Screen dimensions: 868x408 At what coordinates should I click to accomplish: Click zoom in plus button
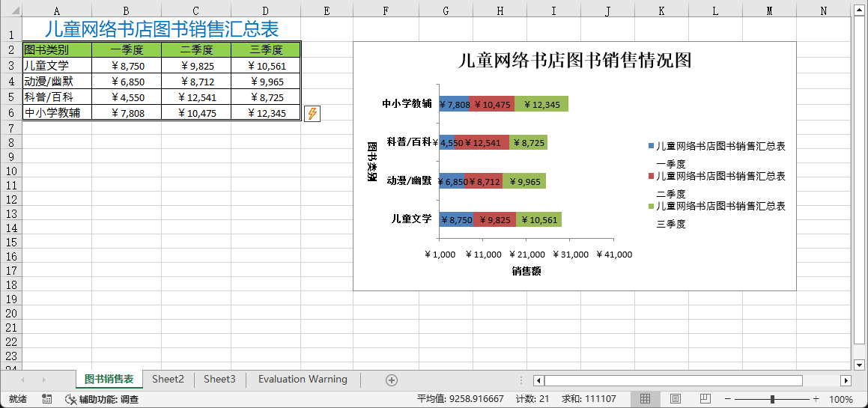(816, 400)
